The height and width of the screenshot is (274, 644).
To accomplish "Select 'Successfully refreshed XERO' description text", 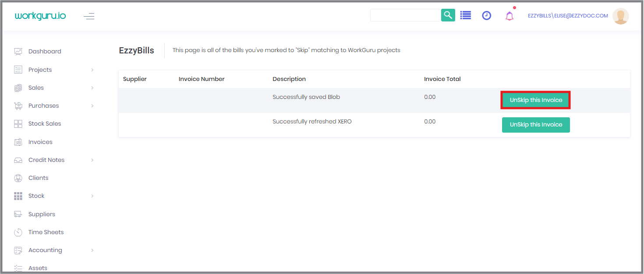I will point(312,122).
